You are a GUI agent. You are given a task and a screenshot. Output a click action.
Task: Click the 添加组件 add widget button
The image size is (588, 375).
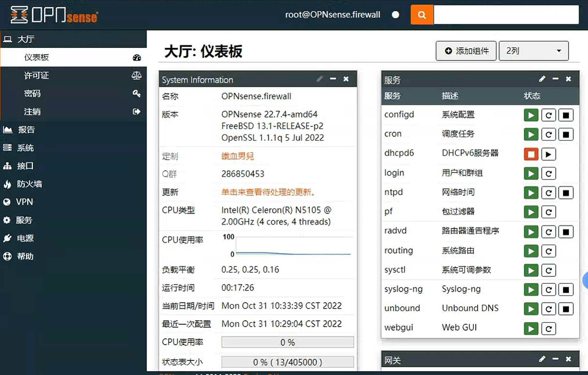[466, 51]
